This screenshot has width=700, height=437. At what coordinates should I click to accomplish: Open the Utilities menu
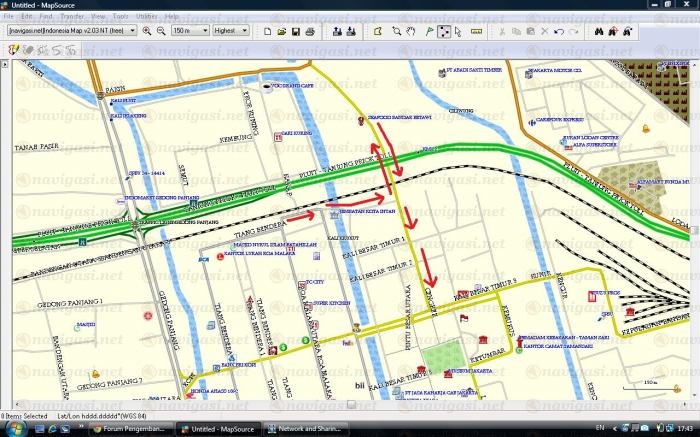click(x=146, y=17)
